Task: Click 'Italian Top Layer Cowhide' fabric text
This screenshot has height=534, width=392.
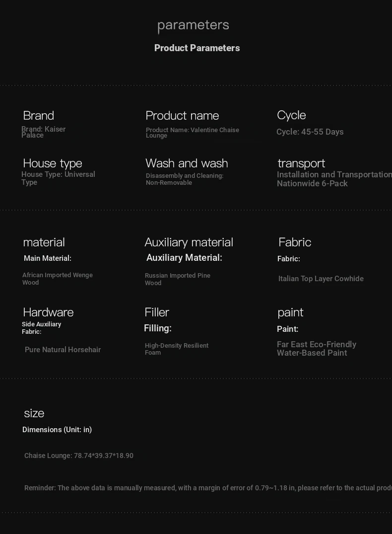Action: tap(321, 279)
